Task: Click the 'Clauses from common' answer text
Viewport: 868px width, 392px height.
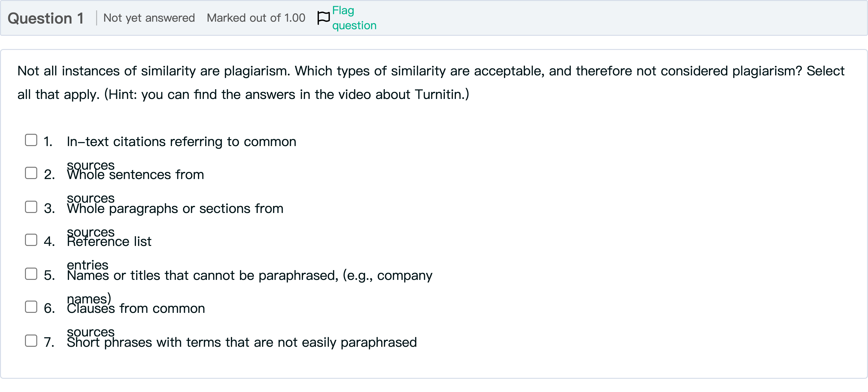Action: tap(136, 308)
